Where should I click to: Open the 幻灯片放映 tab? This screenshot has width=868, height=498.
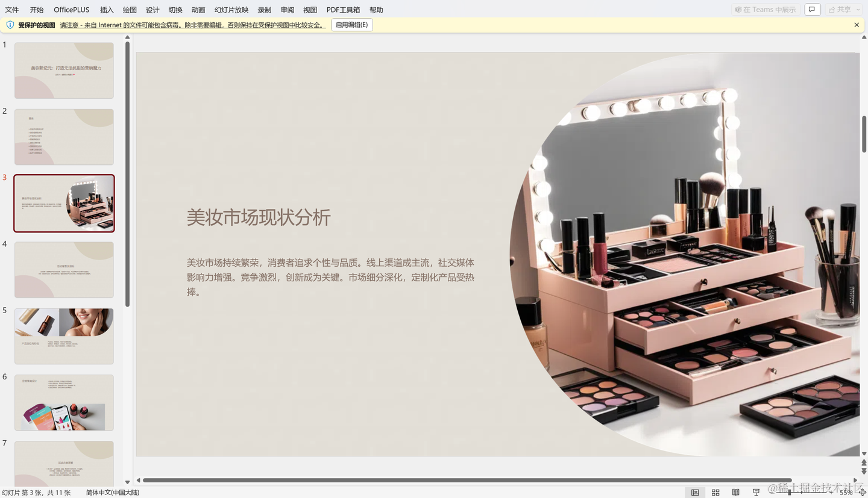pos(231,10)
